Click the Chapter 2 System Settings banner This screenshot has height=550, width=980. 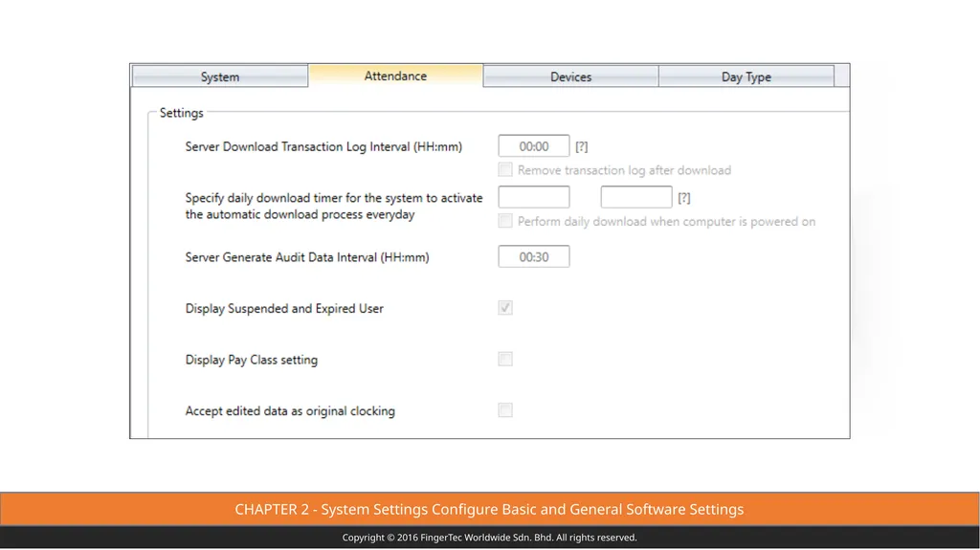pos(489,510)
